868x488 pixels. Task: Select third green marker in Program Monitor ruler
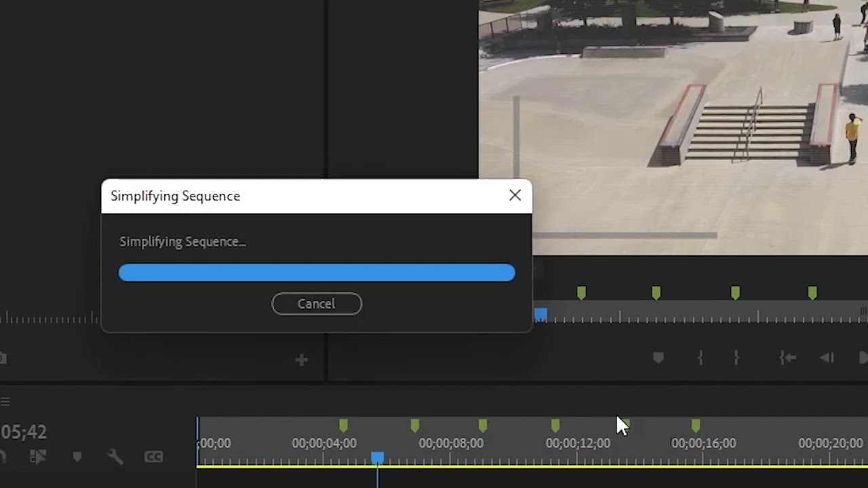click(735, 293)
